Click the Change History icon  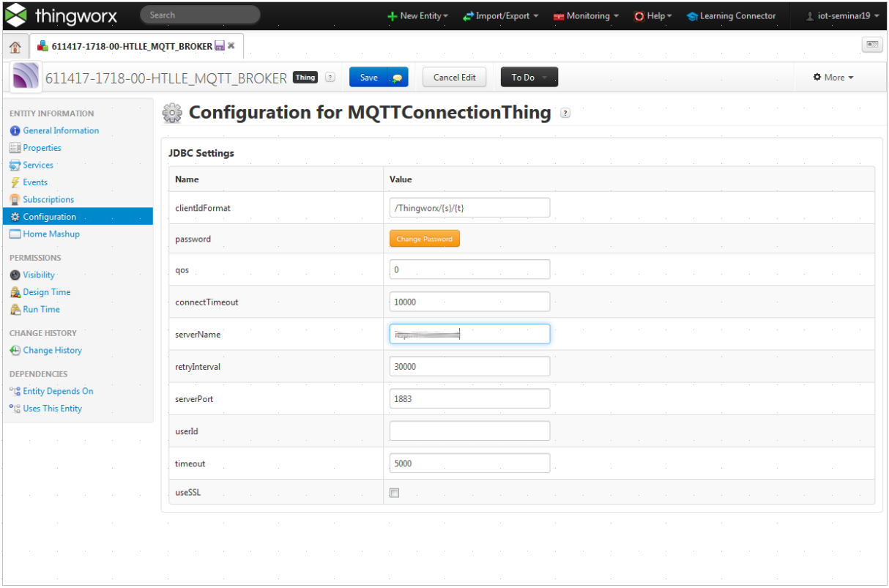pos(15,351)
